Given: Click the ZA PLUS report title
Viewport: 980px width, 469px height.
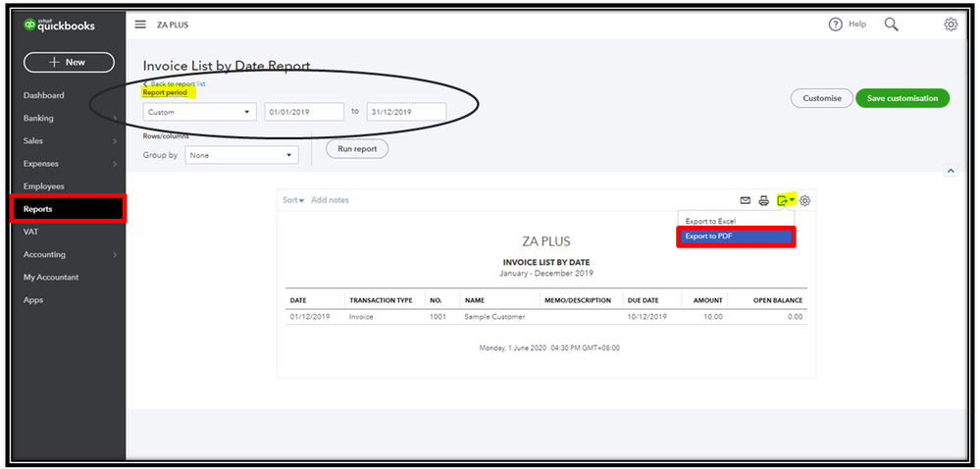Looking at the screenshot, I should (546, 241).
